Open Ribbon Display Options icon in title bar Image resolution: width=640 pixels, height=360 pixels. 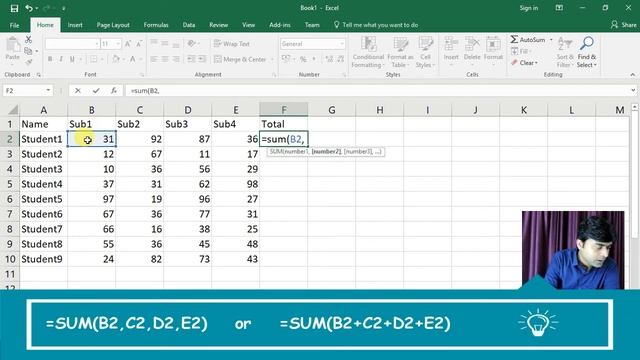point(559,8)
